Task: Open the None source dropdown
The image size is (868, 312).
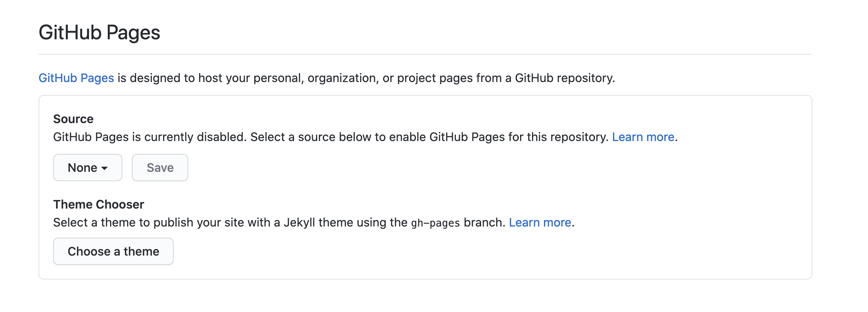Action: (88, 168)
